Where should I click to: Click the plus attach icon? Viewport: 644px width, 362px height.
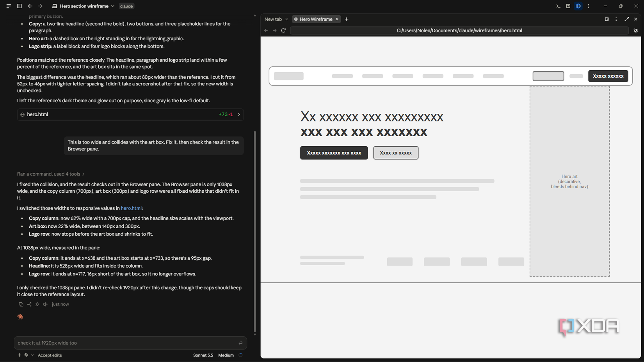point(19,355)
